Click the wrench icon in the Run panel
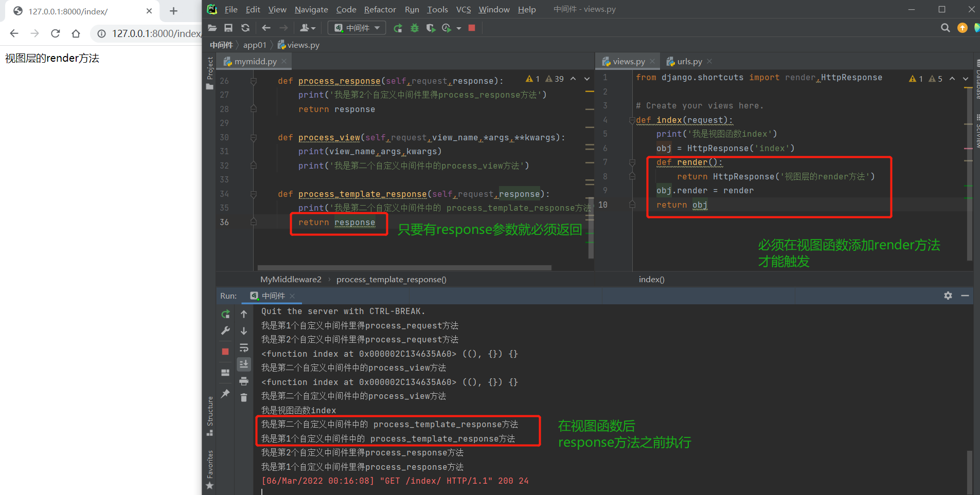 pyautogui.click(x=225, y=331)
